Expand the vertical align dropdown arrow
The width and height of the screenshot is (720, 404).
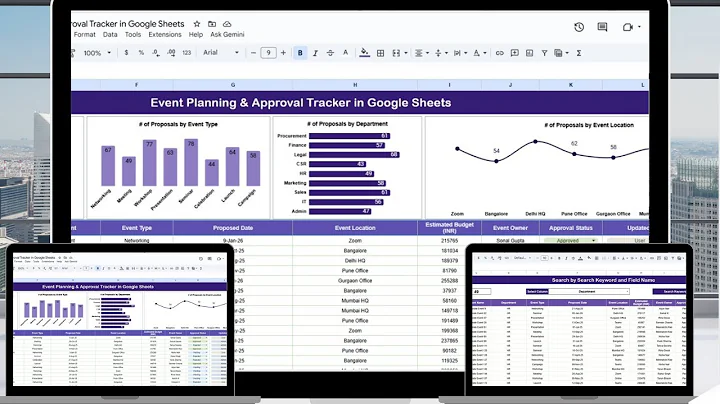tap(446, 53)
